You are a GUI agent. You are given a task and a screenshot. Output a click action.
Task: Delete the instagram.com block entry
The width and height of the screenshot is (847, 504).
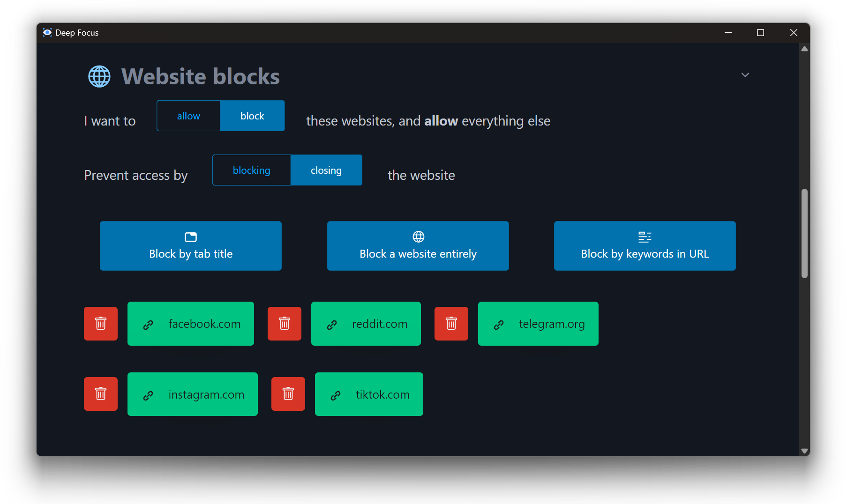pyautogui.click(x=101, y=394)
